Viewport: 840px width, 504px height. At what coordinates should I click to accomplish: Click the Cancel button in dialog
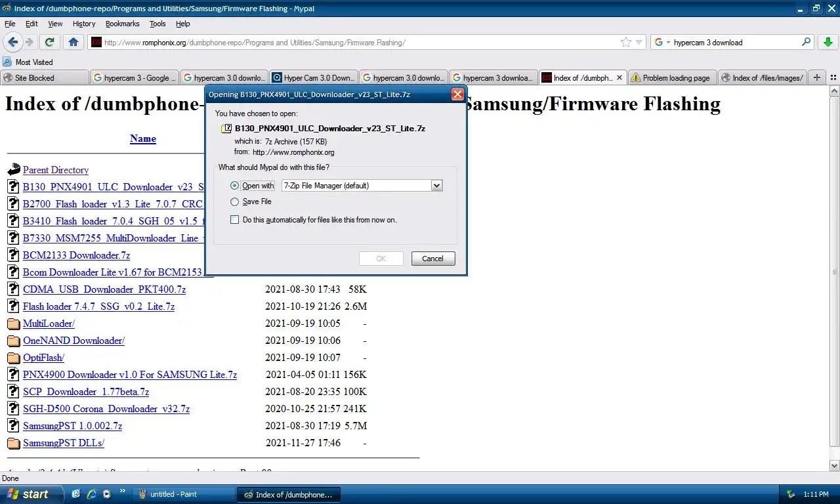click(x=433, y=259)
